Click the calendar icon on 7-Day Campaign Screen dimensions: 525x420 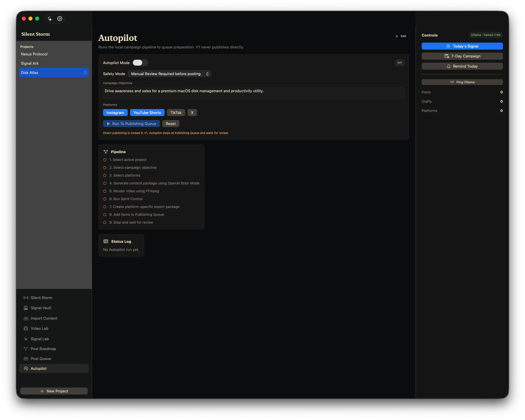click(x=447, y=56)
